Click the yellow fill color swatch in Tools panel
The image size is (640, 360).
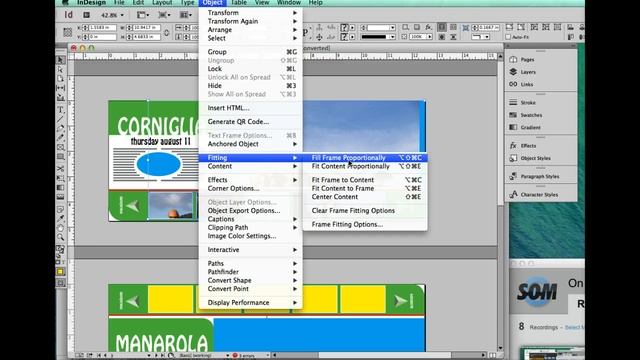click(60, 272)
